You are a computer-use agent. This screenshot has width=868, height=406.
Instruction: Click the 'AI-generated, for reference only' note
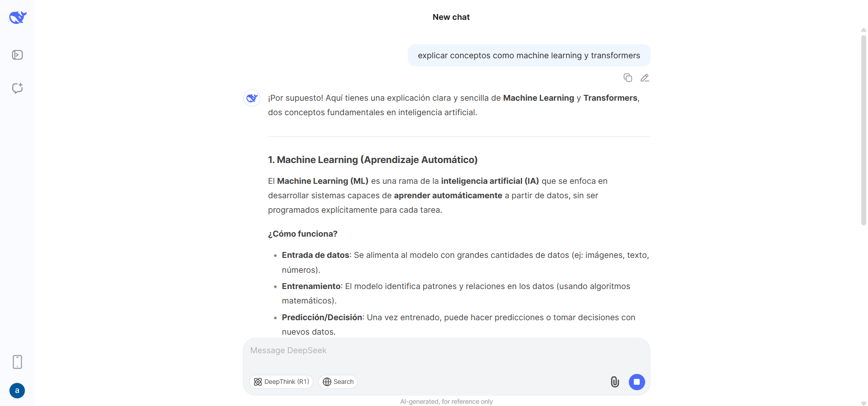pos(446,401)
